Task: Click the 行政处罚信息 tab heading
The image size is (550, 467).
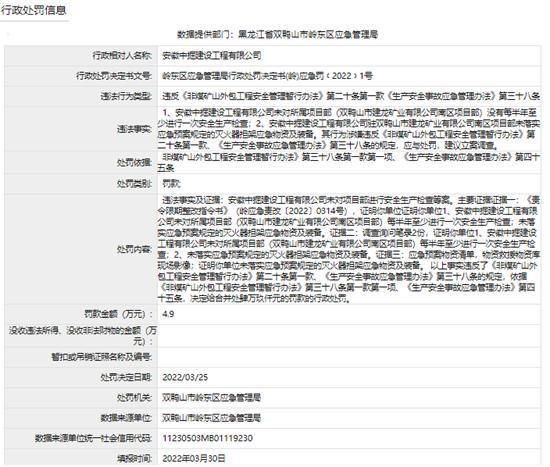Action: (33, 10)
